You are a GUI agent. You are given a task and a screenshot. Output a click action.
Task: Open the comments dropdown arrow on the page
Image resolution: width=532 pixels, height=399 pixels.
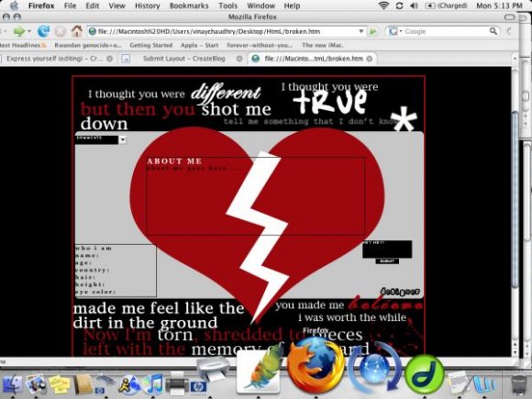(123, 139)
